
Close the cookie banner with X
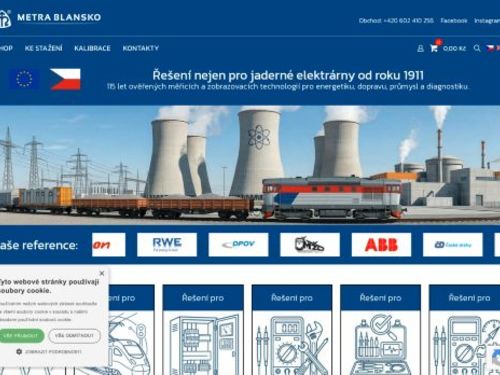tap(102, 273)
